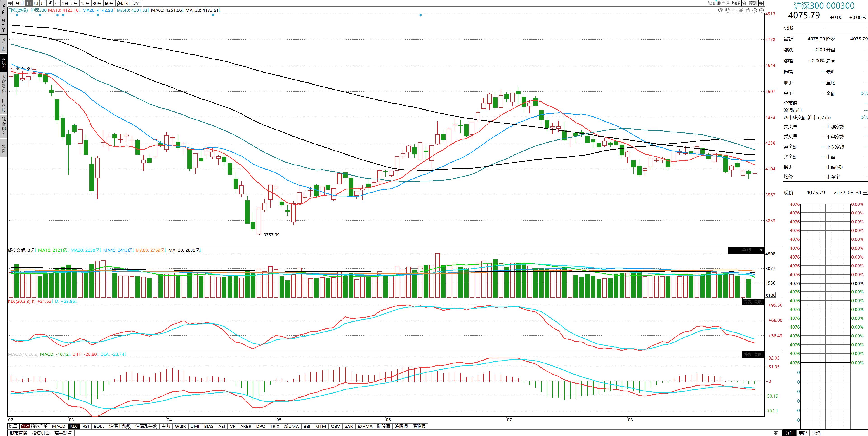Zoom out with the minus circle icon
Screen dimensions: 868x436
pyautogui.click(x=761, y=10)
